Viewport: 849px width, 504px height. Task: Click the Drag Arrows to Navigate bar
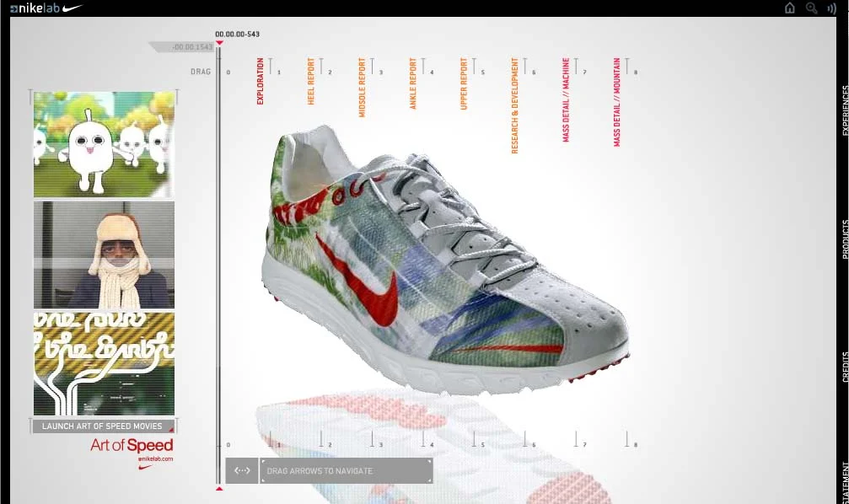click(346, 471)
